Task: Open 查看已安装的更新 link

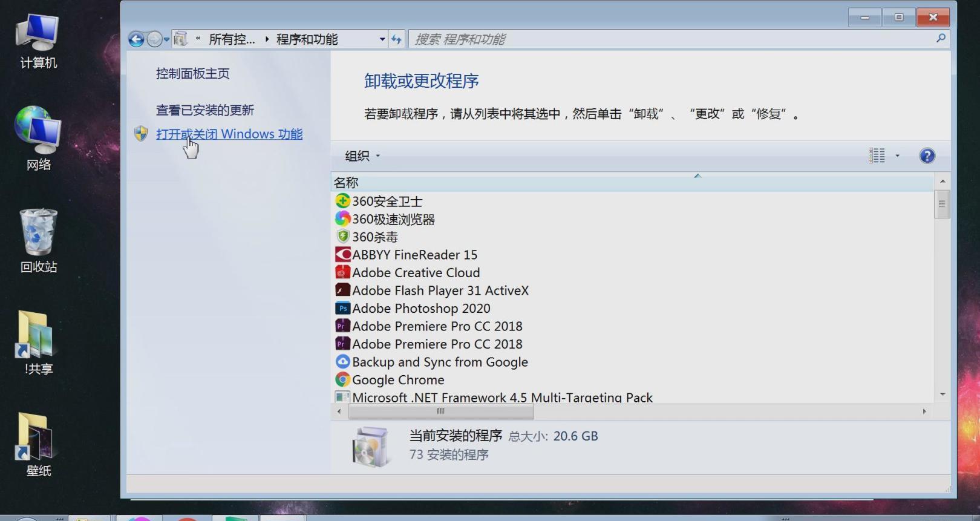Action: (205, 110)
